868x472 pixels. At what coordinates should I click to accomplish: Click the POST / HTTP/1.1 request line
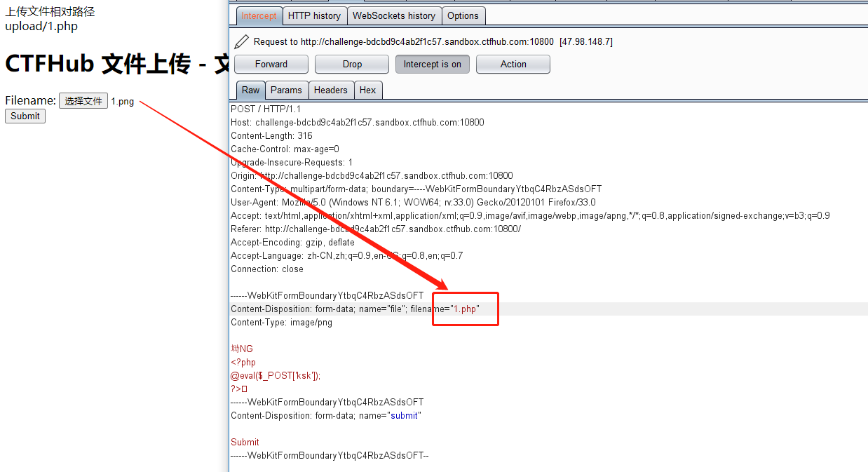266,109
